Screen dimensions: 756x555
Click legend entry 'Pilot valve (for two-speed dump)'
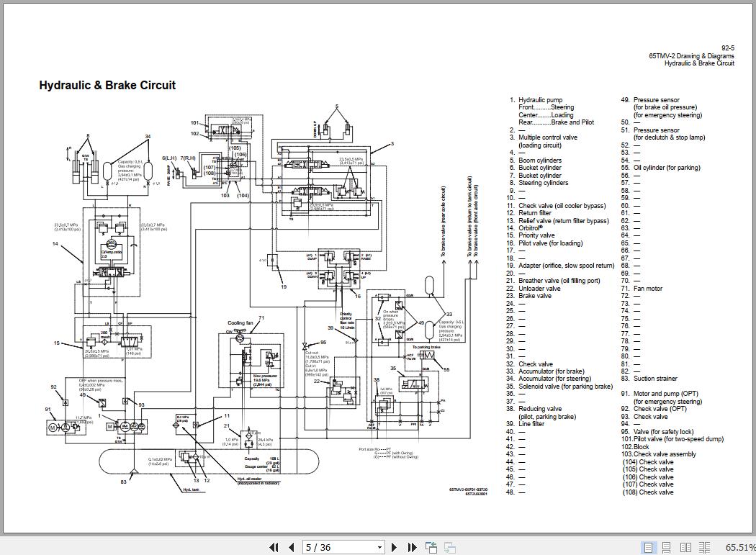(678, 439)
